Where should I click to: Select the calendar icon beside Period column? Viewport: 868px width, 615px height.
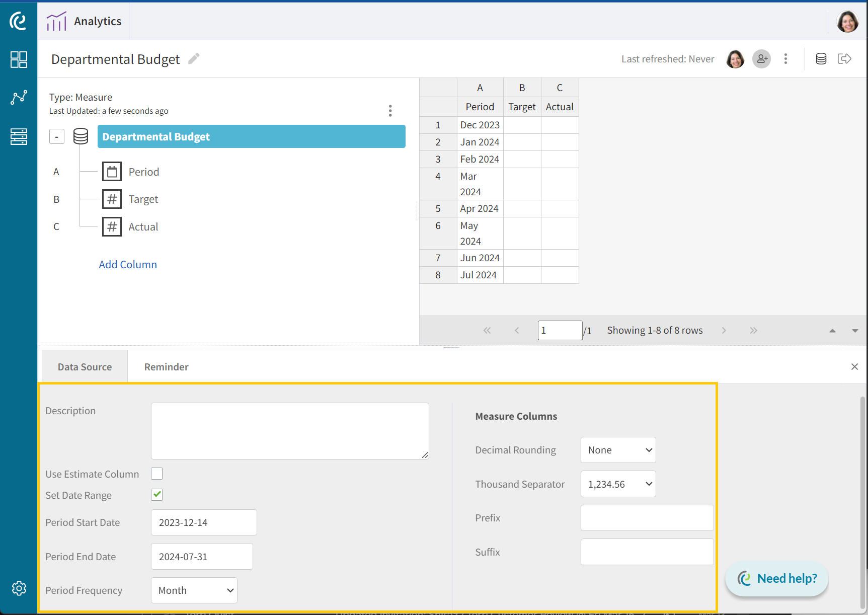click(112, 172)
